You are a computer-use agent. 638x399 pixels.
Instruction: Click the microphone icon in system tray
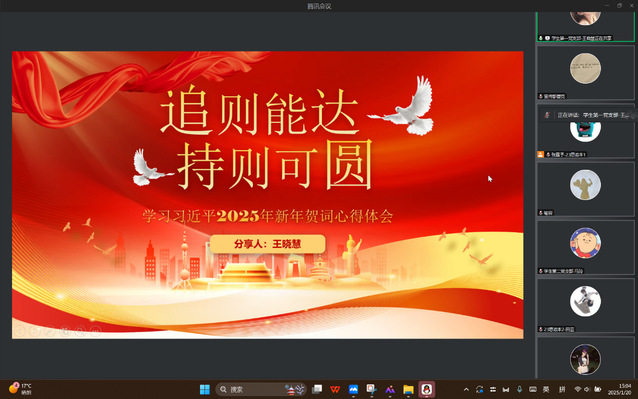[519, 389]
